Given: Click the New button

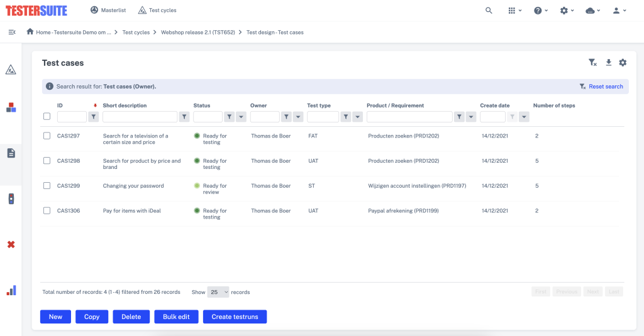Looking at the screenshot, I should point(55,317).
